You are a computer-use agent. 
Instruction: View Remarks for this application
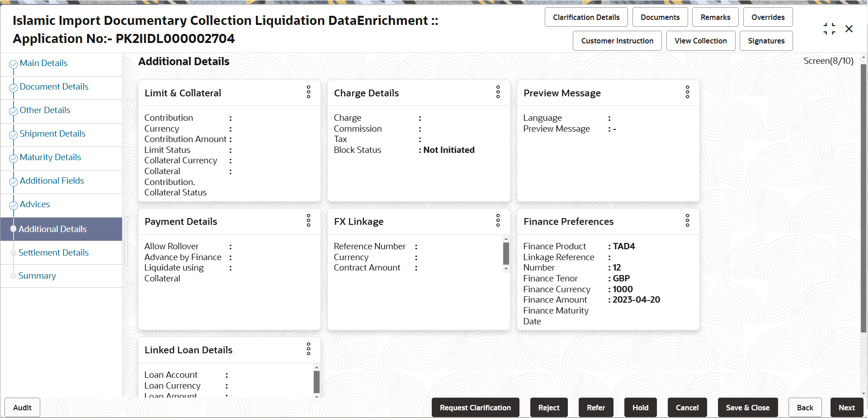pos(715,17)
